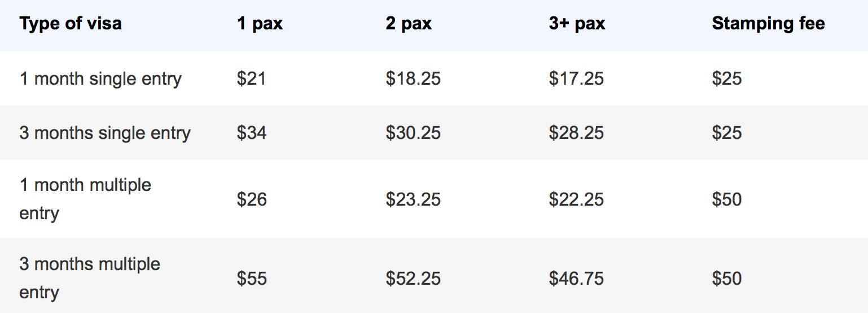
Task: Click the '1 pax' column header
Action: 260,24
